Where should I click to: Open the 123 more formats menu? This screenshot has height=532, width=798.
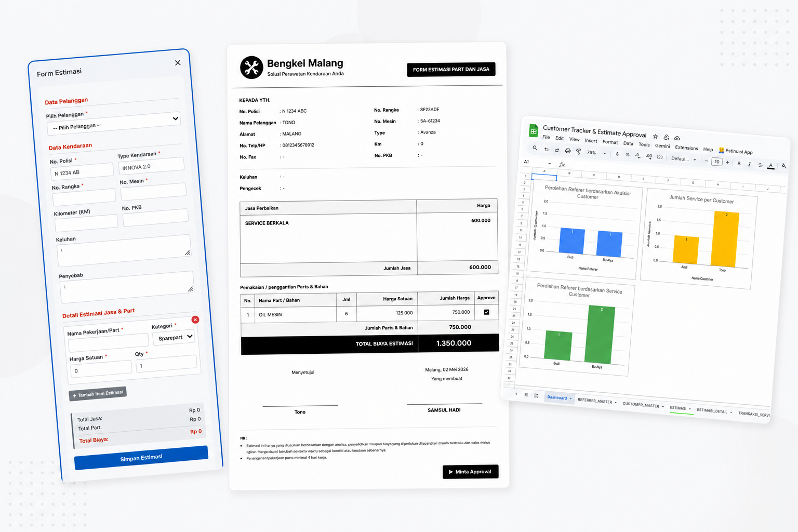[x=660, y=157]
